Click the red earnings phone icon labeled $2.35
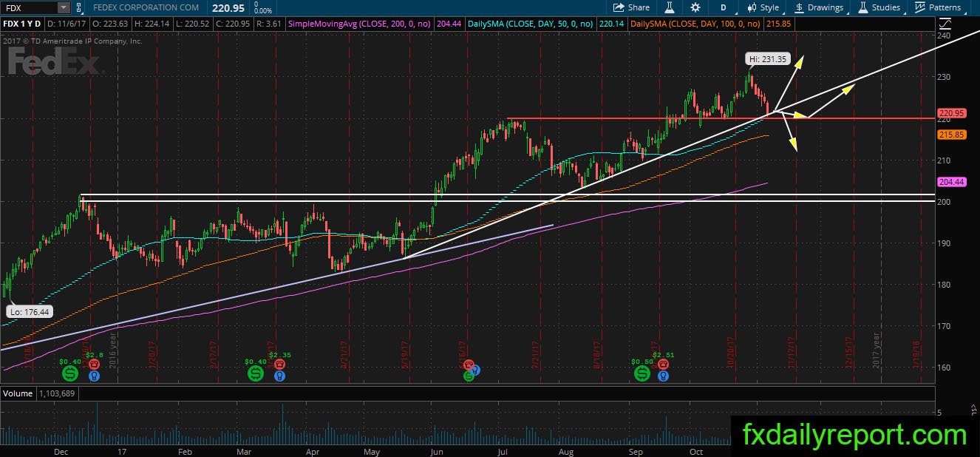Screen dimensions: 980x457 pos(279,365)
